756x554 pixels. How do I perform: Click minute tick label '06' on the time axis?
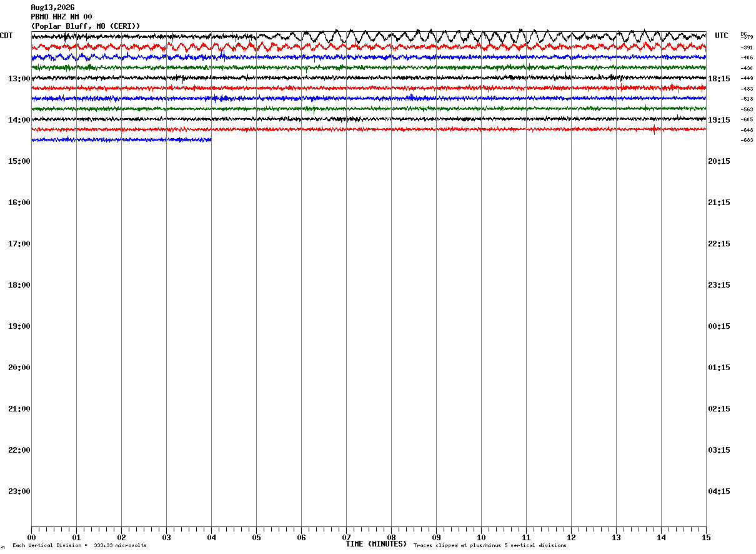point(301,538)
